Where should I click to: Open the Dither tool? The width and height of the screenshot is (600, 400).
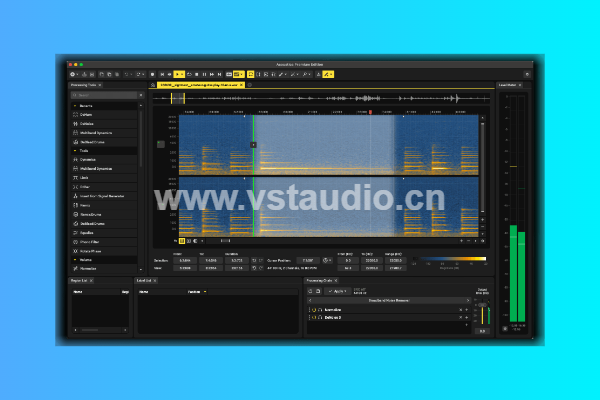click(104, 187)
